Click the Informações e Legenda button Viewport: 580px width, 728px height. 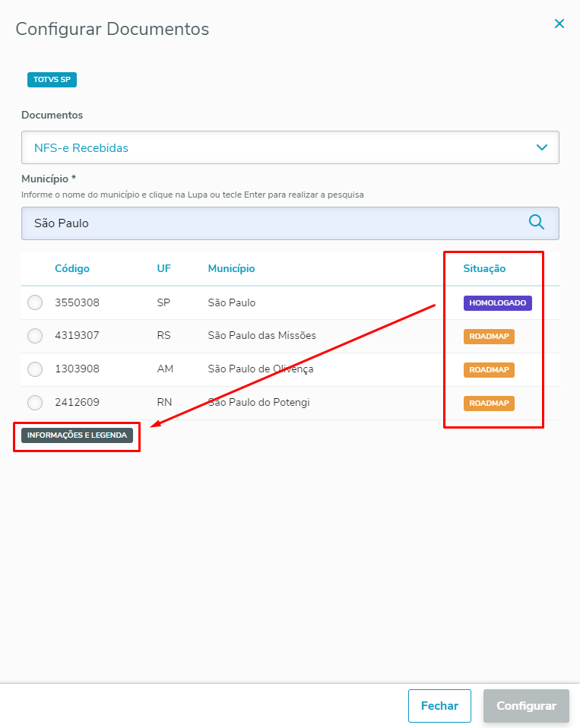coord(77,435)
